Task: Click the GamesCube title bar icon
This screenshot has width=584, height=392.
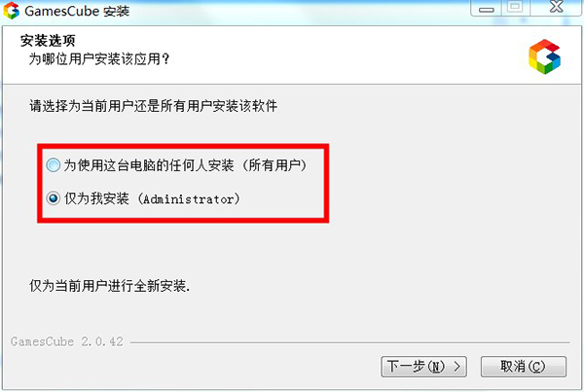Action: (x=11, y=11)
